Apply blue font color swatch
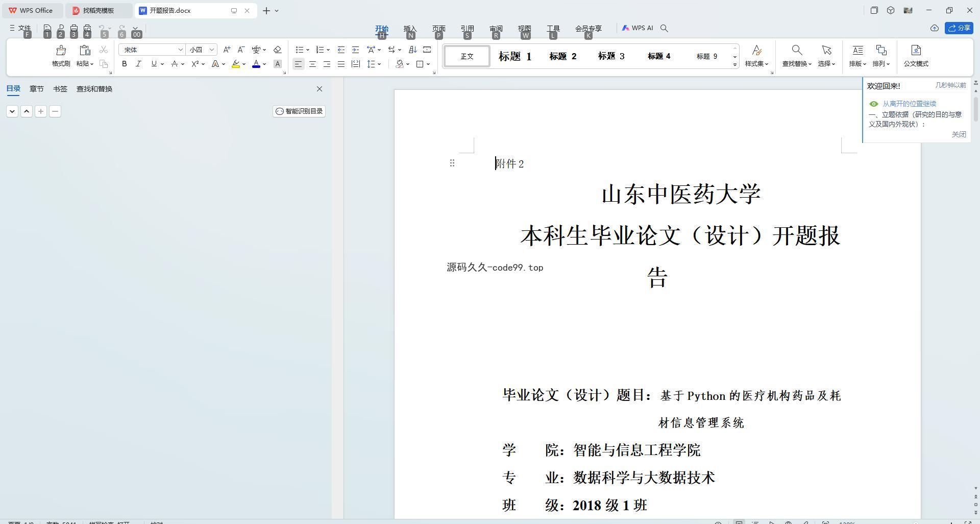The width and height of the screenshot is (980, 524). (x=256, y=64)
